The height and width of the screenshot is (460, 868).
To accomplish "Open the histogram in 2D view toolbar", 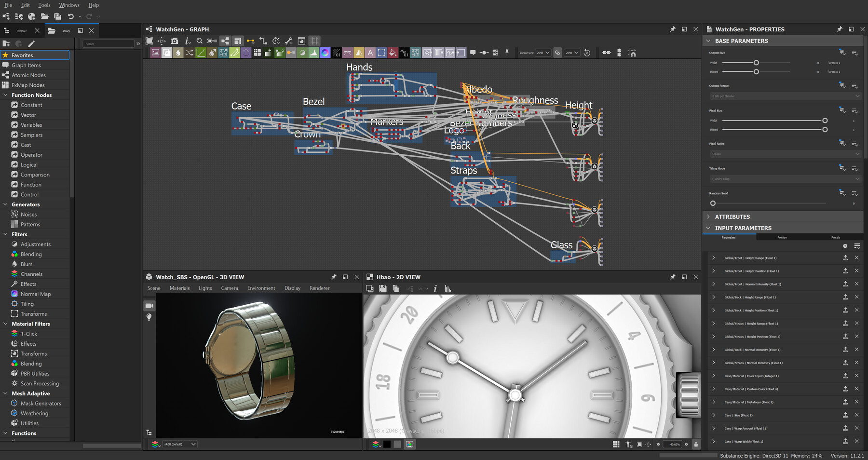I will [448, 289].
